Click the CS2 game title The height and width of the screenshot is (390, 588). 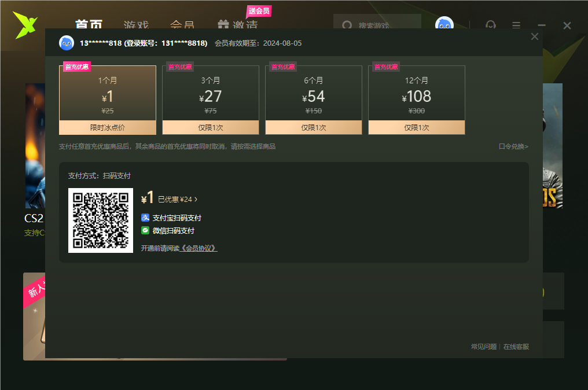(x=34, y=218)
